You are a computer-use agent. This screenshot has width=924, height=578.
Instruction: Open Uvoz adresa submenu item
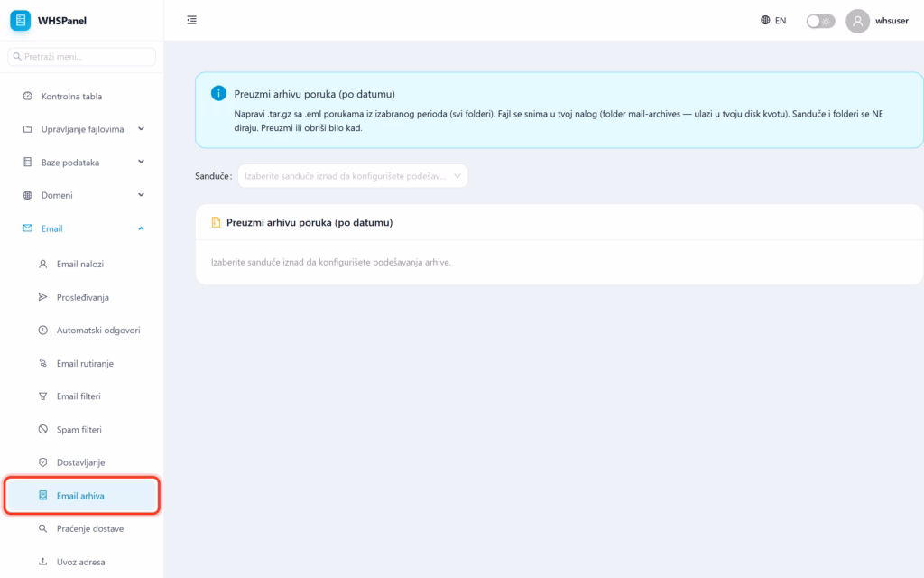82,562
